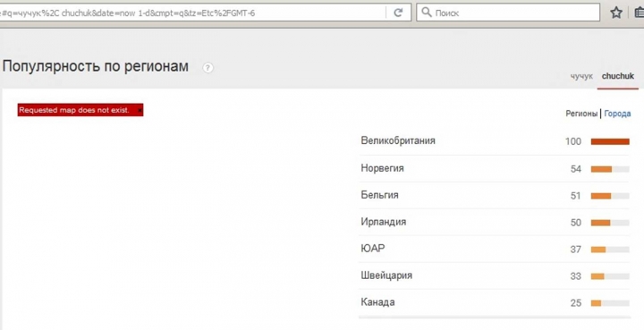Screen dimensions: 644x330
Task: Click value 37 for ЮАР
Action: click(576, 250)
